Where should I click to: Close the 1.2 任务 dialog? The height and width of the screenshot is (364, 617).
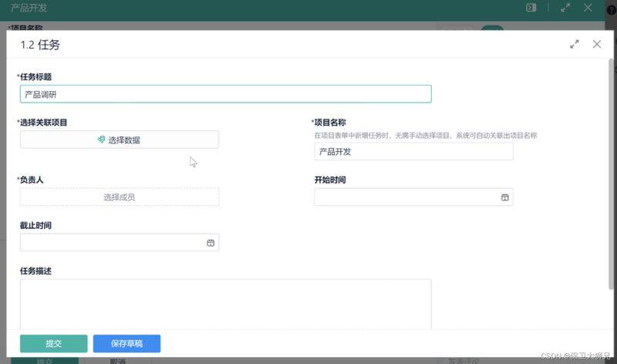pyautogui.click(x=596, y=44)
